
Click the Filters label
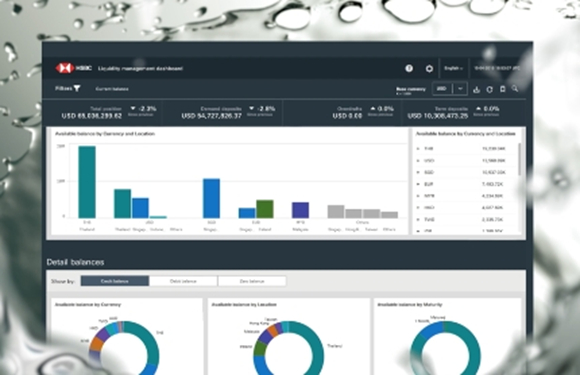tap(64, 88)
